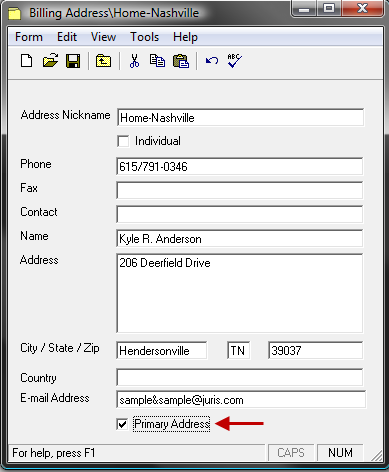The height and width of the screenshot is (472, 389).
Task: Click the "City / State / Zip" label
Action: [x=60, y=348]
